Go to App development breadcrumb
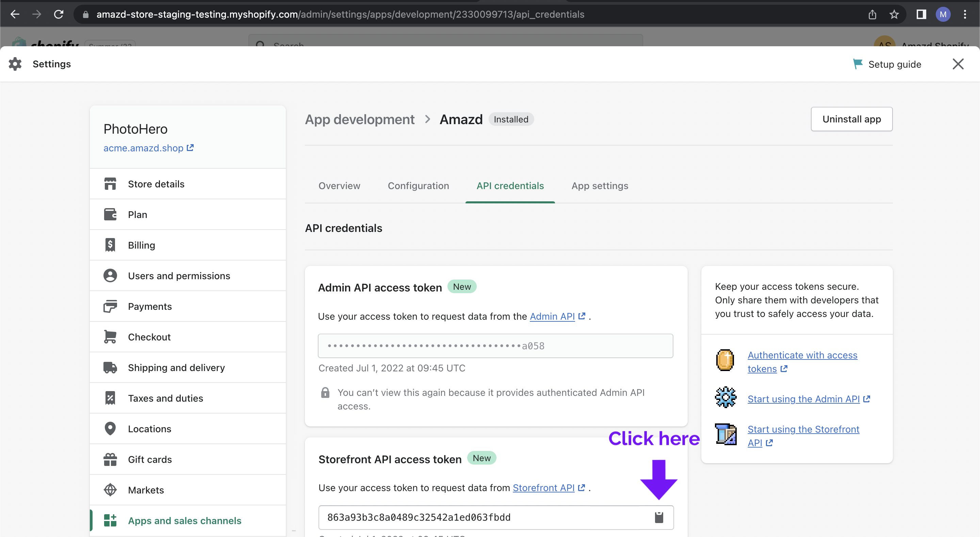980x537 pixels. pos(360,119)
